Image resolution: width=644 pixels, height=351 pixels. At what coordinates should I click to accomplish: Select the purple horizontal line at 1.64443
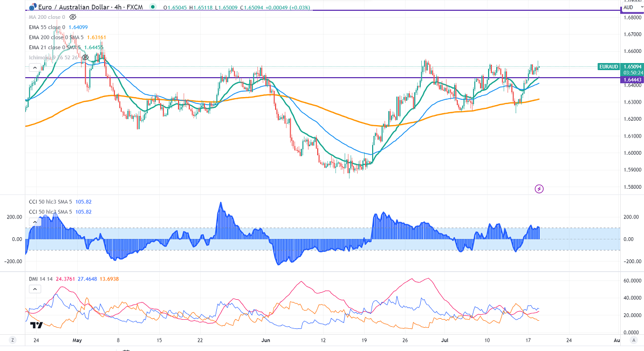point(323,78)
